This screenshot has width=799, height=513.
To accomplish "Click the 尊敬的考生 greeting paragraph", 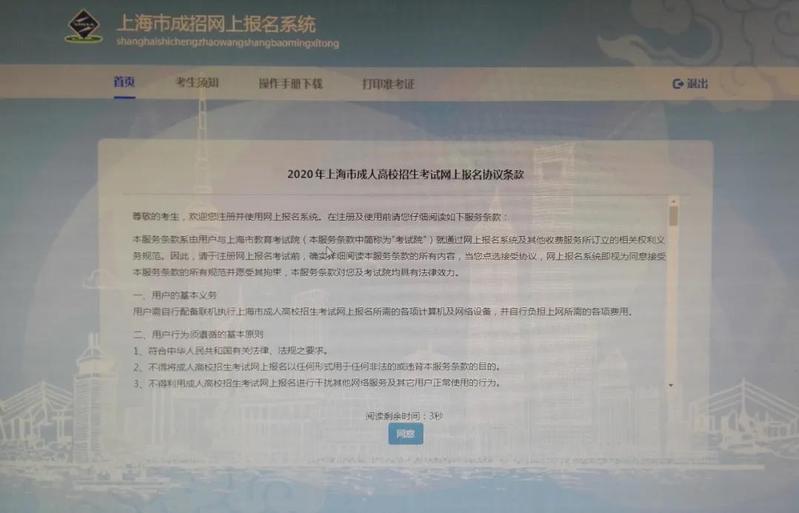I will click(320, 216).
